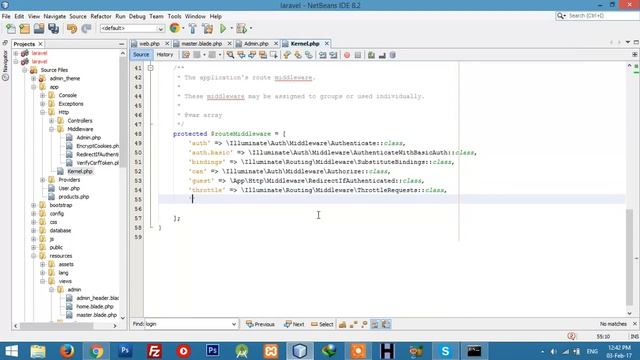Viewport: 640px width, 360px height.
Task: Switch to the master.blade.php editor tab
Action: click(202, 44)
